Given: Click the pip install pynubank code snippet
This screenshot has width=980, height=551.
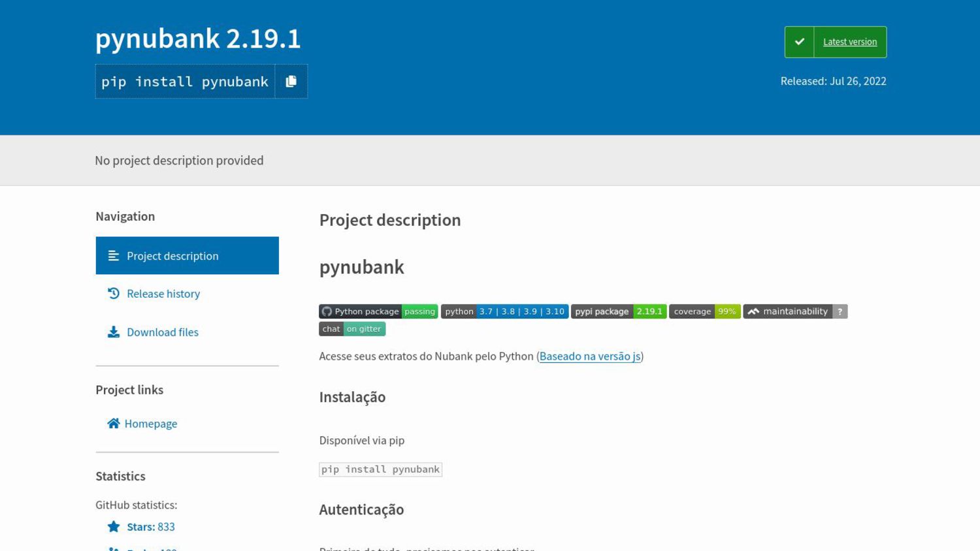Looking at the screenshot, I should (x=380, y=469).
